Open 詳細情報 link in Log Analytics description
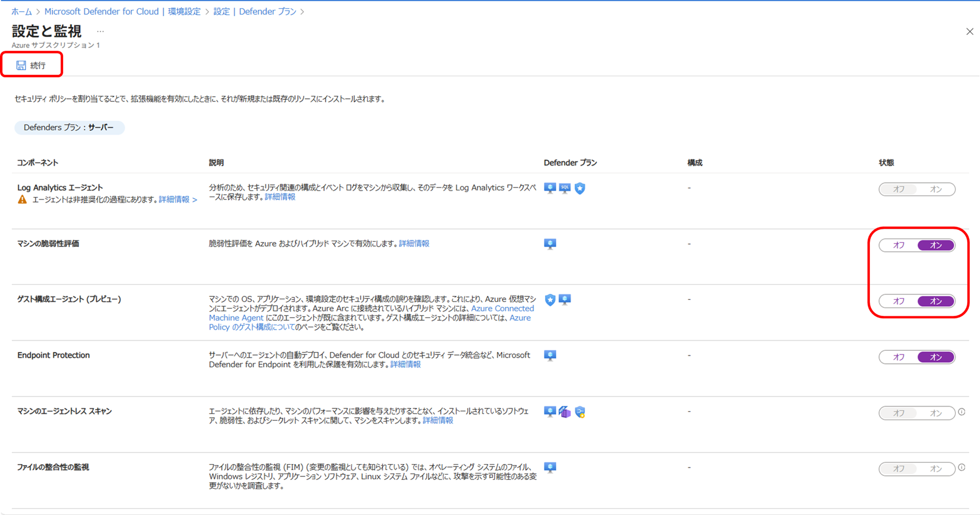 pyautogui.click(x=280, y=196)
